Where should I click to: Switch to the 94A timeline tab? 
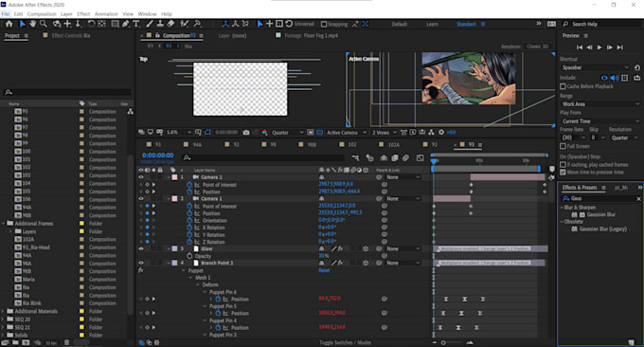pyautogui.click(x=197, y=145)
